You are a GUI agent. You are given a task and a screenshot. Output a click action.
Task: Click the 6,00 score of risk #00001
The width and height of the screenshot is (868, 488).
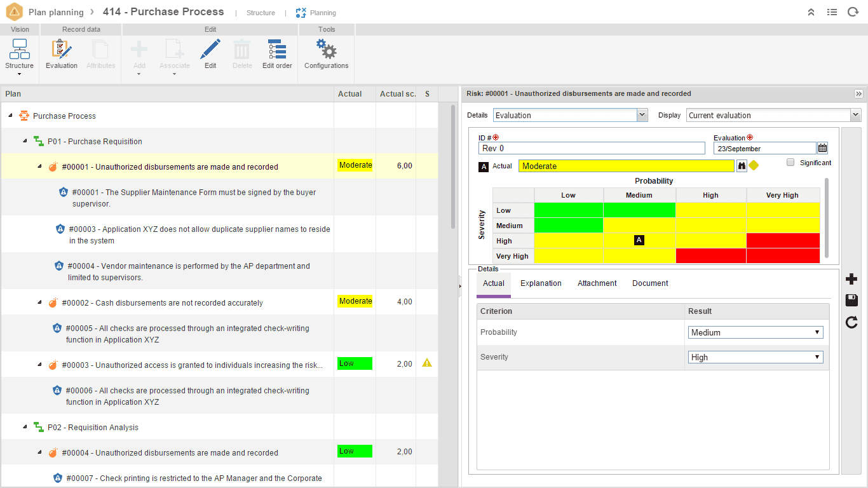pos(405,166)
